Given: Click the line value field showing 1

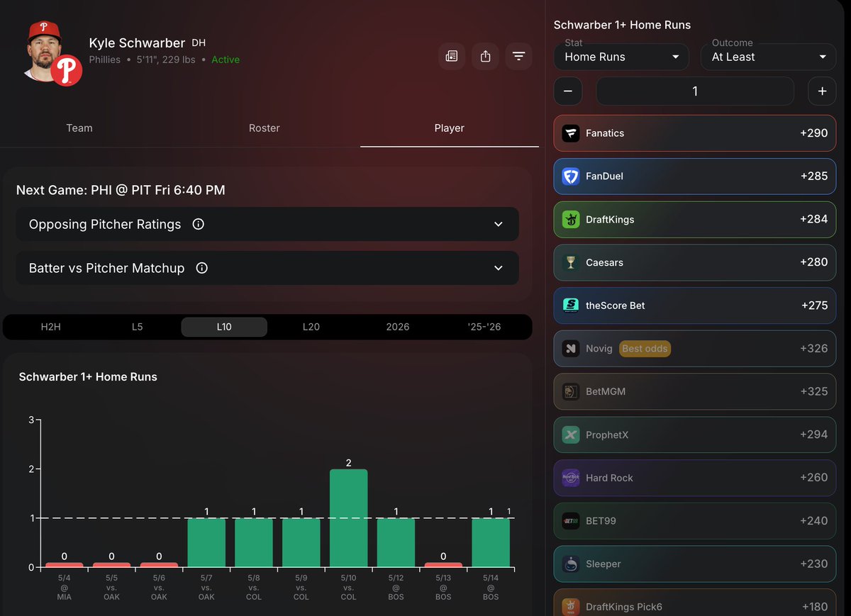Looking at the screenshot, I should coord(695,91).
